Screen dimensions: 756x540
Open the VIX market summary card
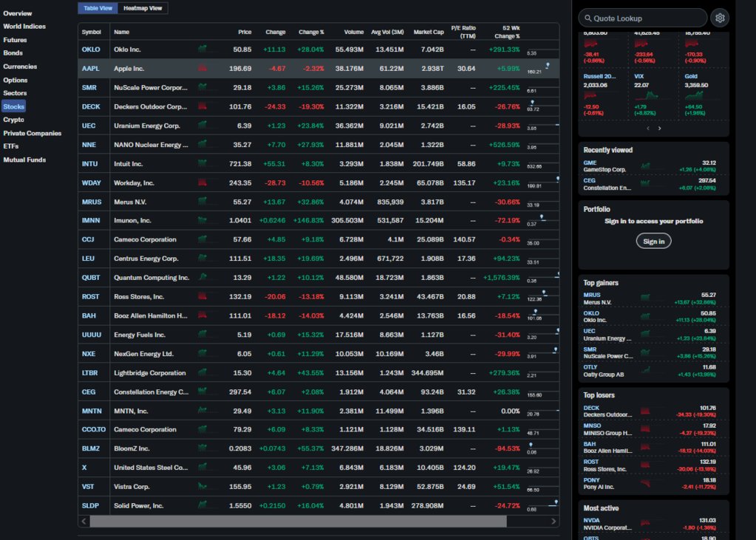[653, 95]
